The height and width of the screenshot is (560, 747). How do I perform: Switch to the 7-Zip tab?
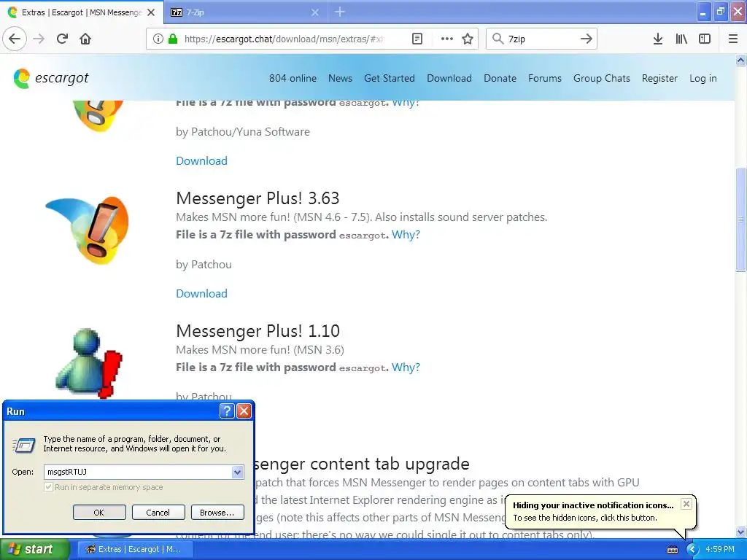pos(246,12)
